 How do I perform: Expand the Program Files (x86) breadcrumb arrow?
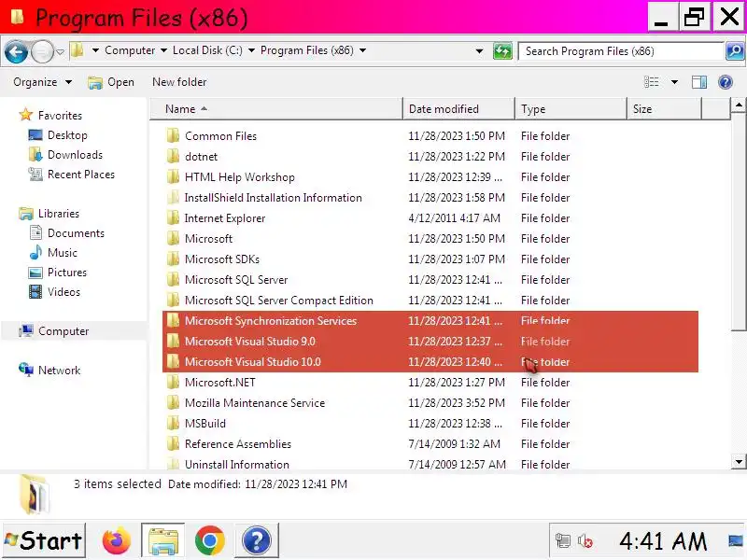tap(362, 50)
